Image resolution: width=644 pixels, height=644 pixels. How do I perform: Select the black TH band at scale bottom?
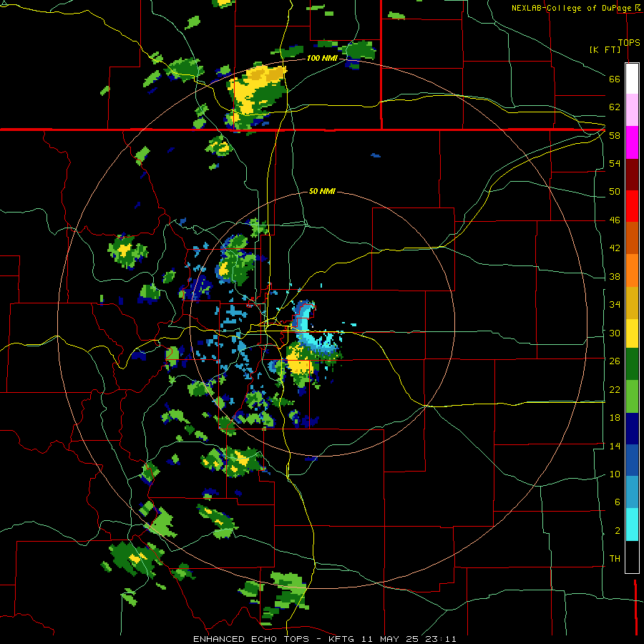632,557
